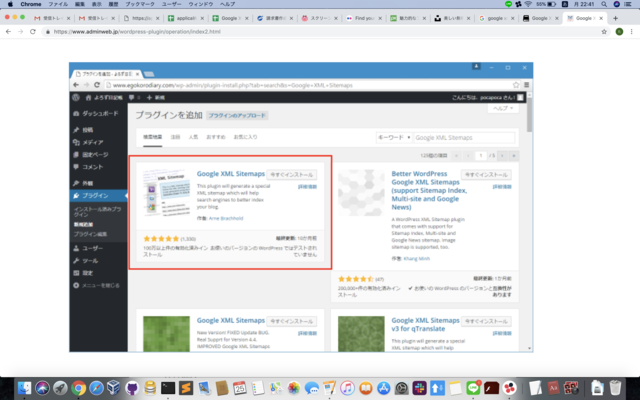Switch to the 美しい tab
Image resolution: width=640 pixels, height=400 pixels.
click(x=453, y=18)
